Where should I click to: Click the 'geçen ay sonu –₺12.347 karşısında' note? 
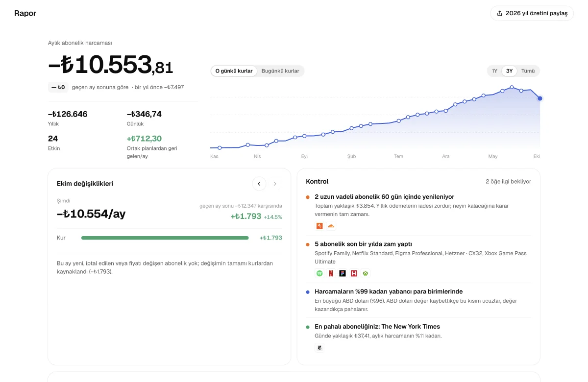(x=241, y=206)
